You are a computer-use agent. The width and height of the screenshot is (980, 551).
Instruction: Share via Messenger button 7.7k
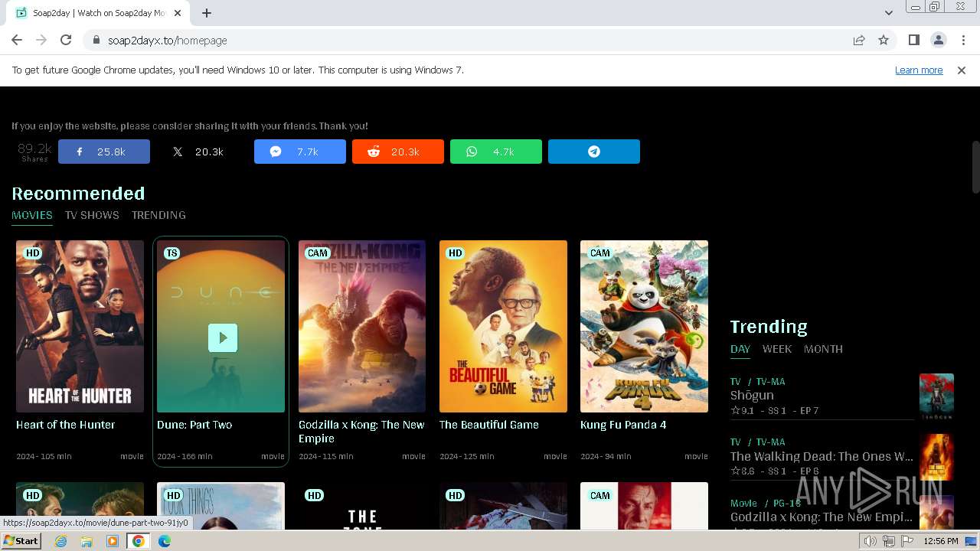pyautogui.click(x=300, y=152)
